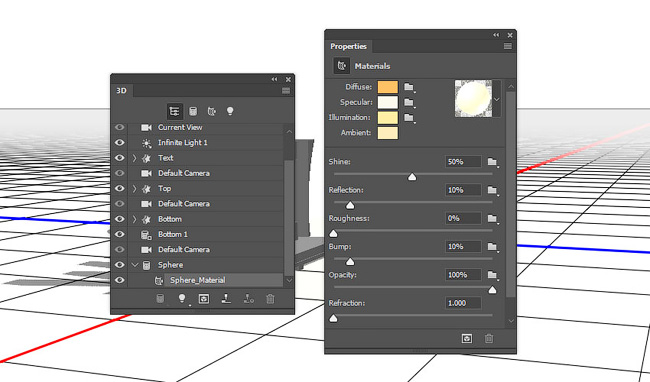Collapse the 3D panel with double arrows
The height and width of the screenshot is (382, 650).
pos(274,79)
